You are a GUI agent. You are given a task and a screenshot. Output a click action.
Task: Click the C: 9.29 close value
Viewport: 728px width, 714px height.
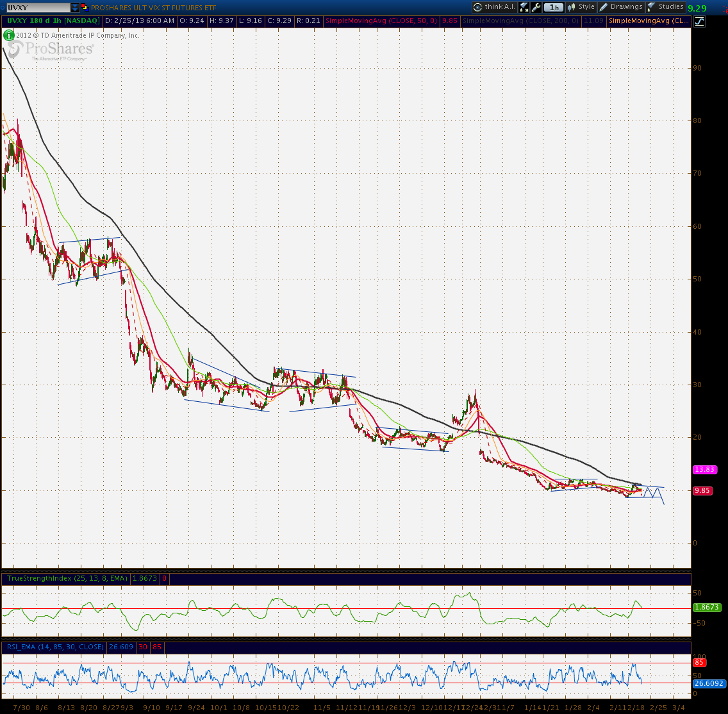click(279, 21)
